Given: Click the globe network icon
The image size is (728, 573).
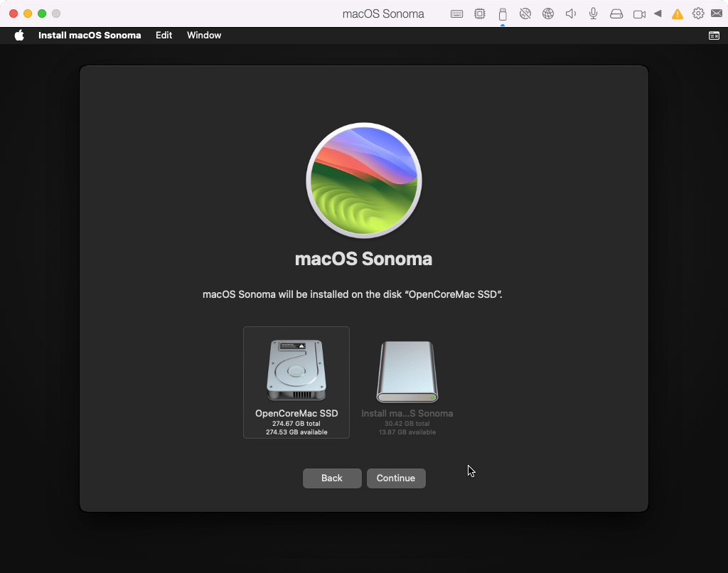Looking at the screenshot, I should point(547,14).
